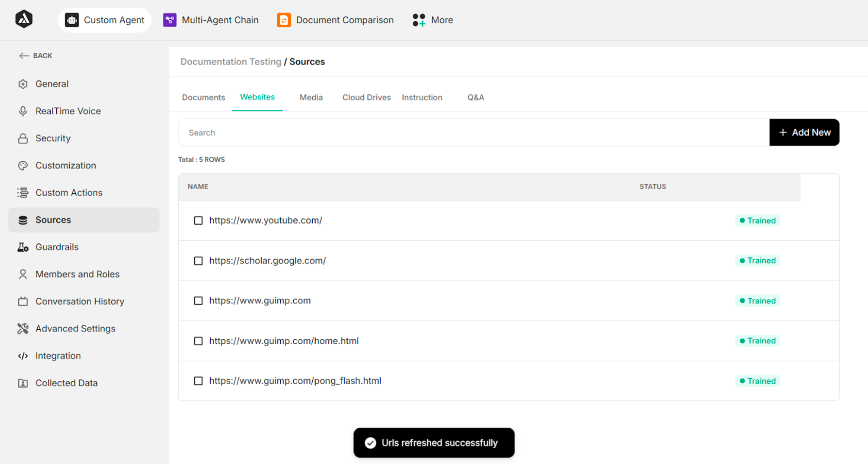The width and height of the screenshot is (868, 464).
Task: Open Integration code icon in sidebar
Action: [x=23, y=356]
